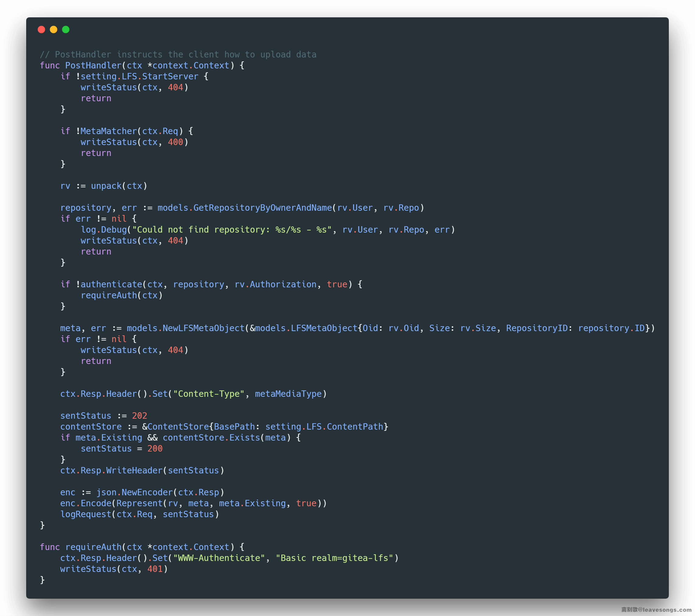Click GetRepositoryByOwnerAndName method name

coord(263,208)
